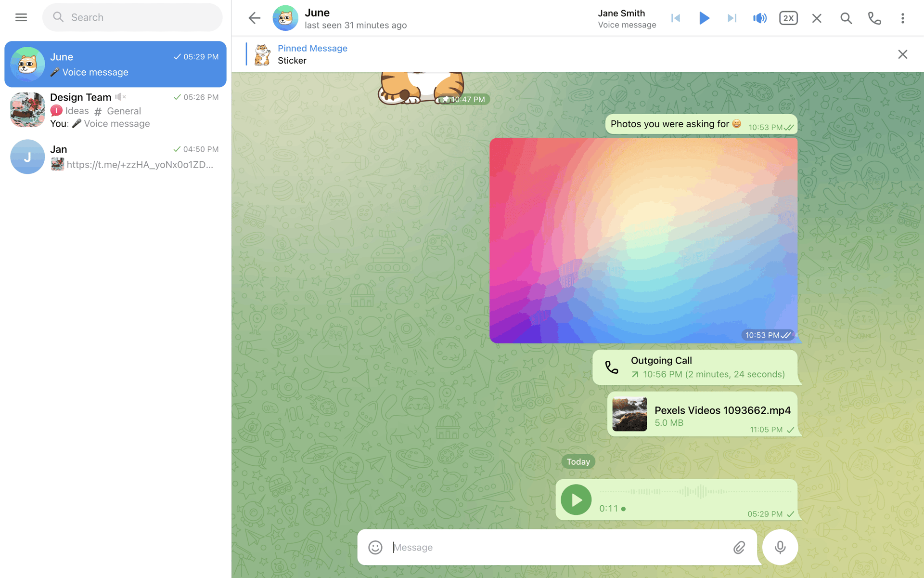
Task: Click the Jan avatar with letter J
Action: pyautogui.click(x=27, y=157)
